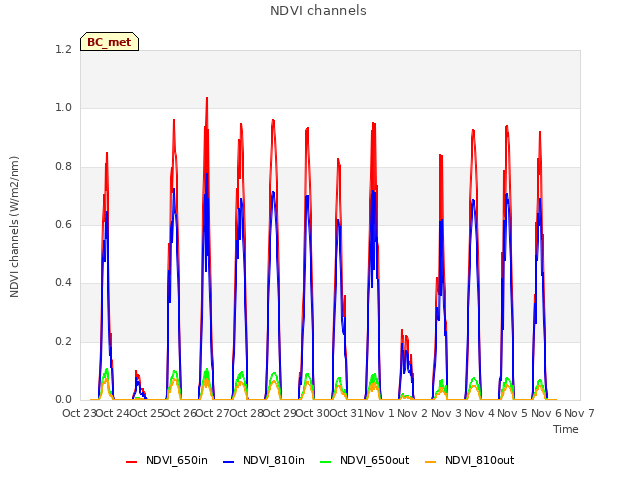The width and height of the screenshot is (640, 480).
Task: Click the NDVI_810out legend label
Action: point(480,460)
